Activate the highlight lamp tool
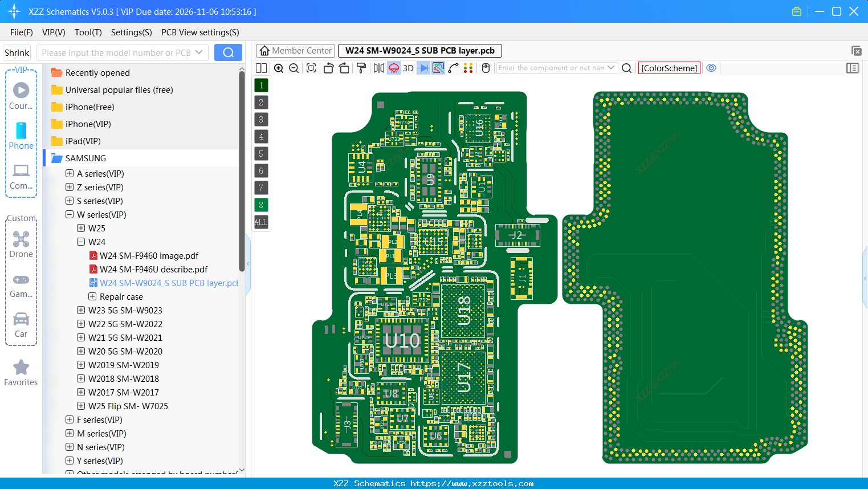868x489 pixels. [393, 68]
